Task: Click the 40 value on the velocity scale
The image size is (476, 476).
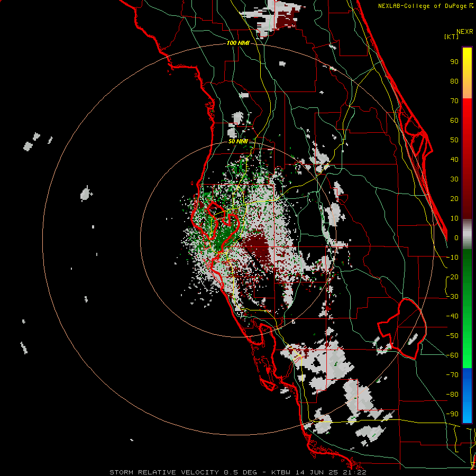Action: 454,159
